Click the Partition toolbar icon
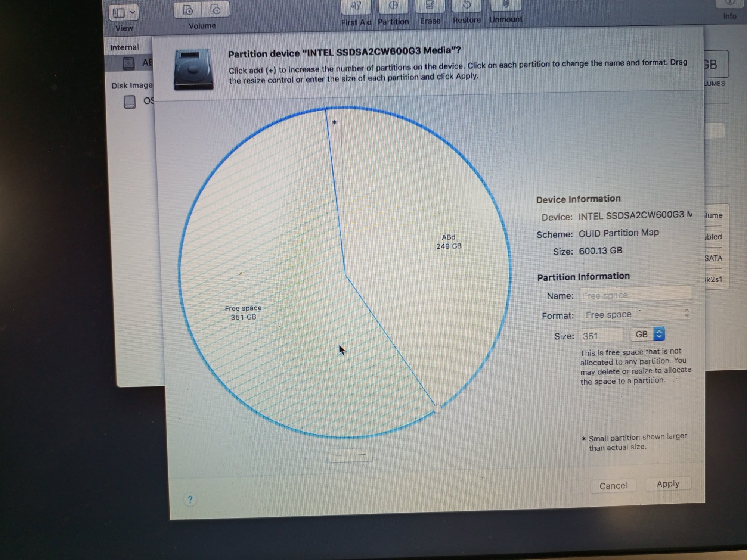Screen dimensions: 747x560 tap(393, 6)
